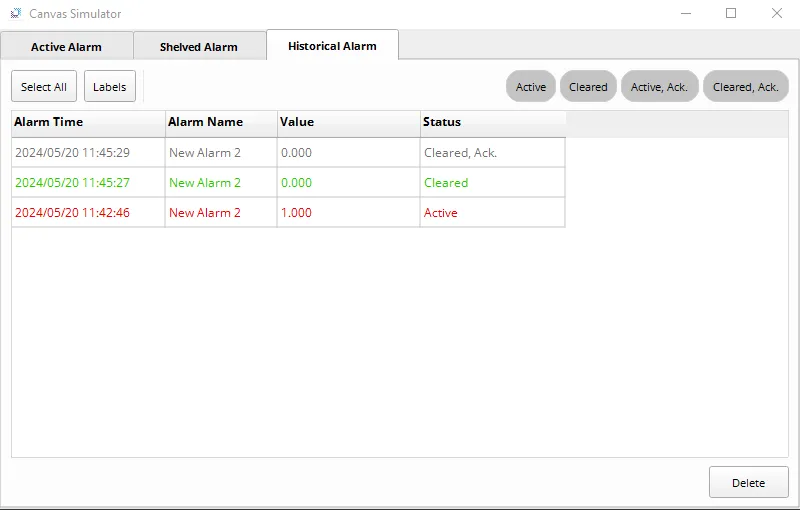
Task: Select the red Active alarm row
Action: click(288, 213)
